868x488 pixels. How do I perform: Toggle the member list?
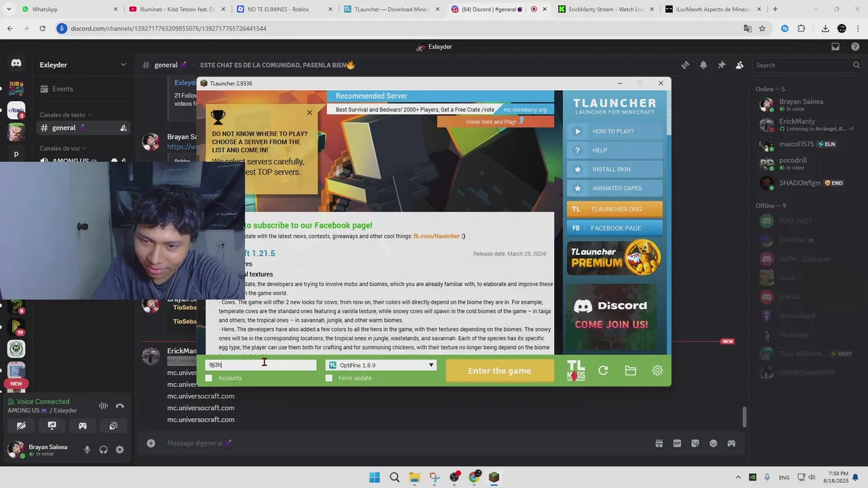740,65
